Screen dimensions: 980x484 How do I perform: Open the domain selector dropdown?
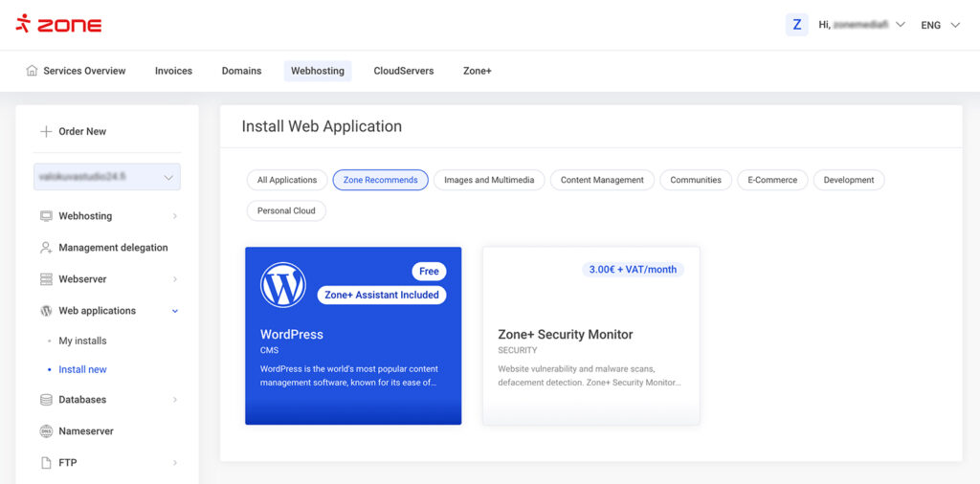click(x=107, y=177)
